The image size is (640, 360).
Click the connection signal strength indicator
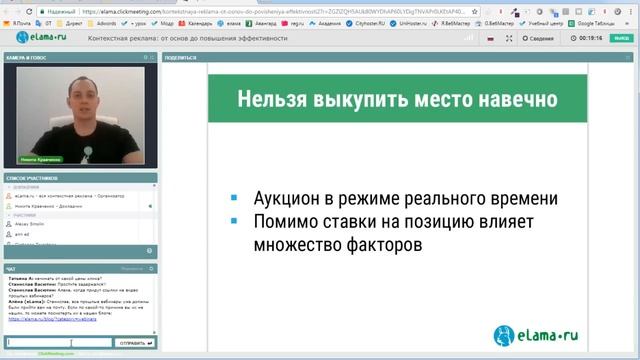click(469, 38)
